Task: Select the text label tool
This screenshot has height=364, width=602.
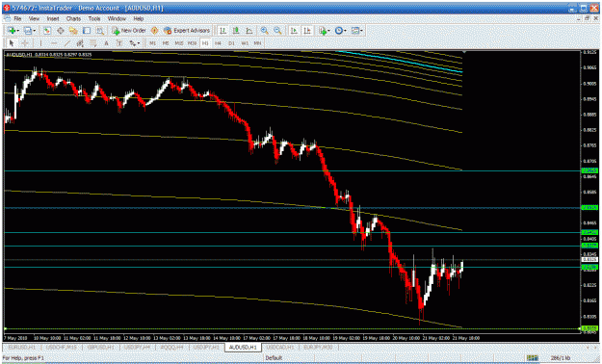Action: pyautogui.click(x=119, y=43)
